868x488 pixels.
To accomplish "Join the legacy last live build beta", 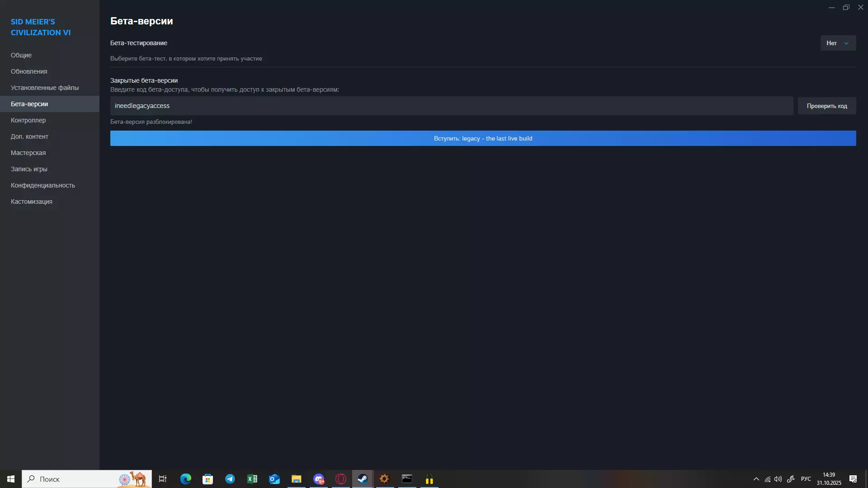I will click(483, 138).
